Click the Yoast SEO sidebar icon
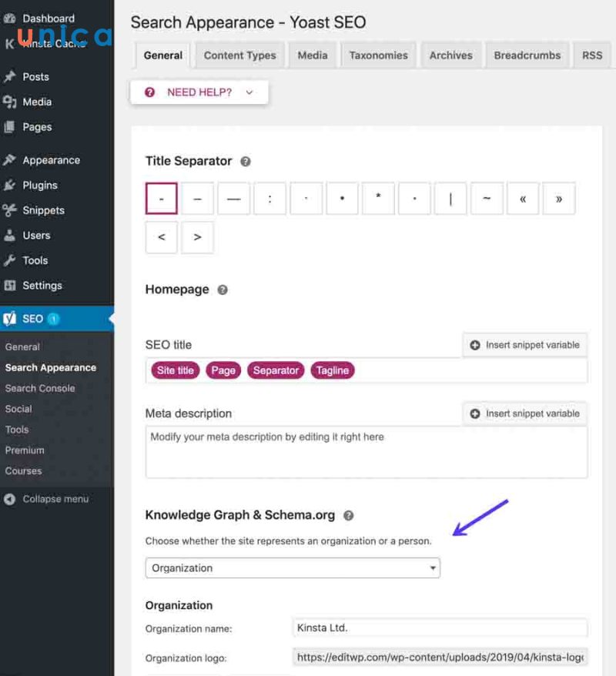 (x=11, y=318)
